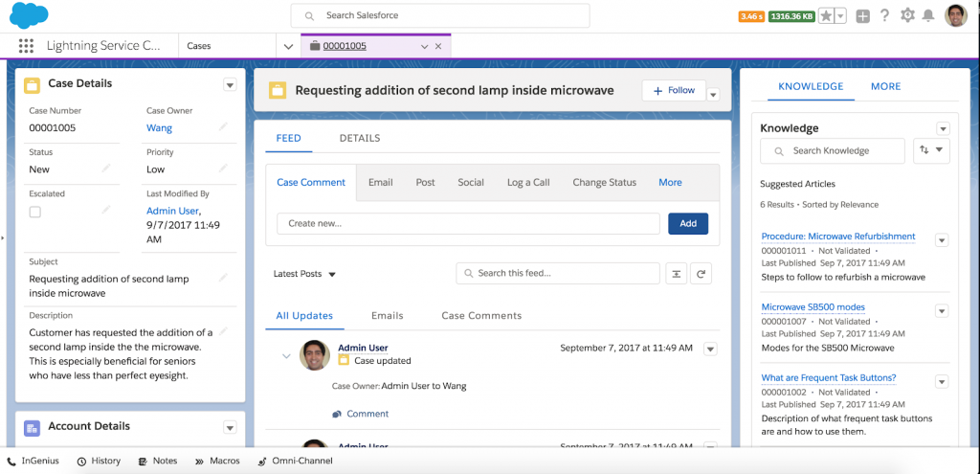Edit Status field pencil icon
Image resolution: width=980 pixels, height=474 pixels.
point(106,169)
